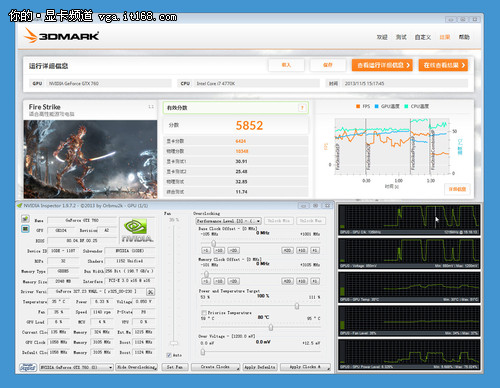Click the 3DMark logo
This screenshot has height=388, width=500.
click(62, 36)
